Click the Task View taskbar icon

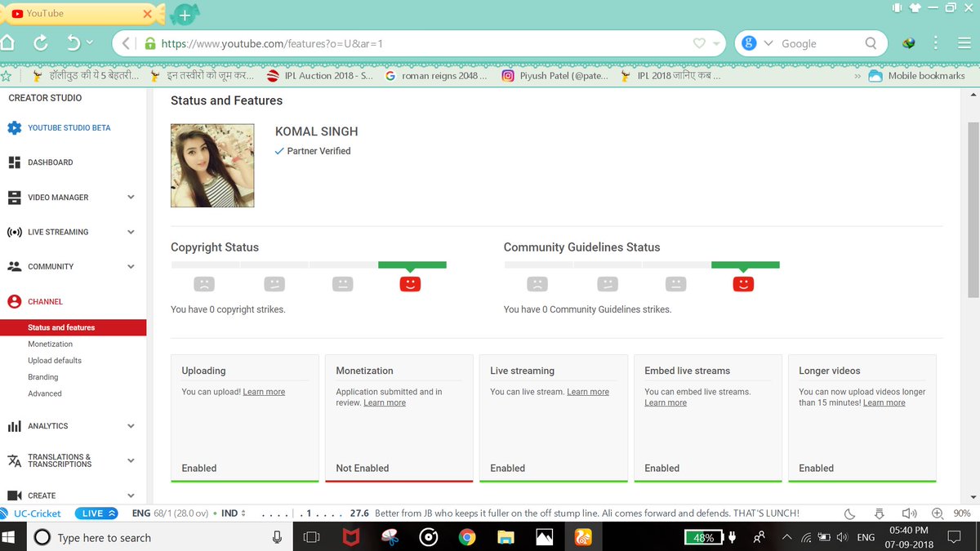[x=311, y=537]
